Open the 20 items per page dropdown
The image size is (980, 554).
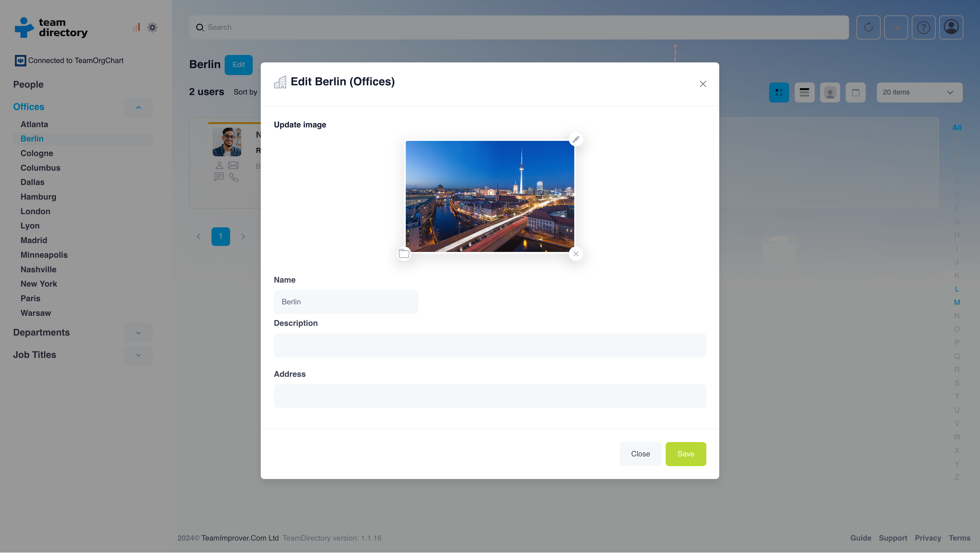[920, 92]
